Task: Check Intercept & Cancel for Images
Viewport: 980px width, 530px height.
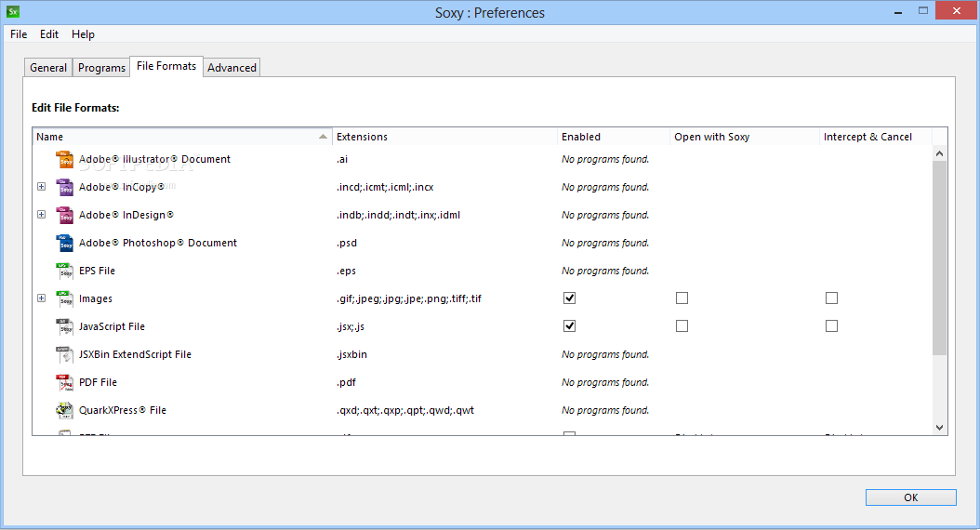Action: (831, 298)
